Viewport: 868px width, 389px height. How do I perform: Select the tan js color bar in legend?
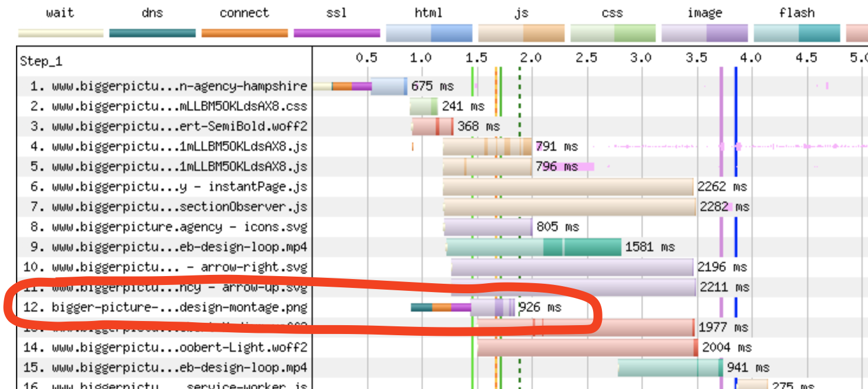522,33
